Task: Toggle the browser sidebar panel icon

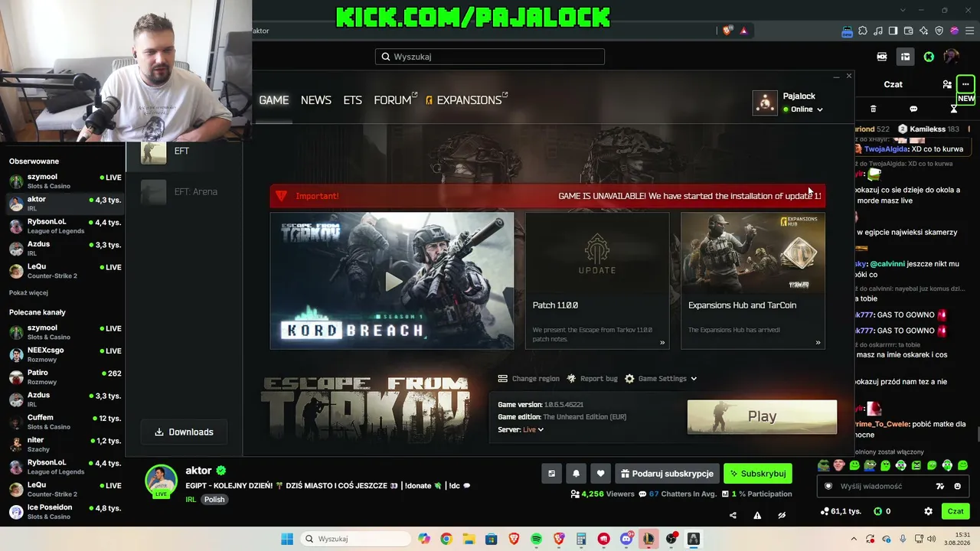Action: click(893, 31)
